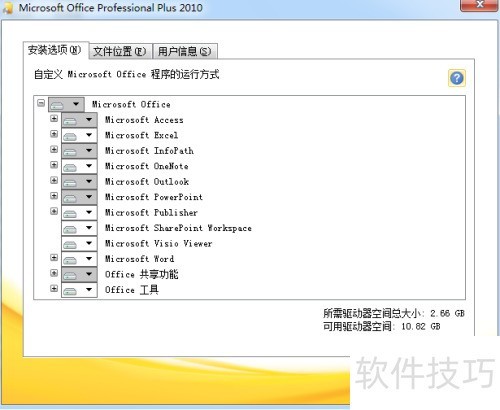
Task: Open install option dropdown for Microsoft Word
Action: (x=79, y=259)
